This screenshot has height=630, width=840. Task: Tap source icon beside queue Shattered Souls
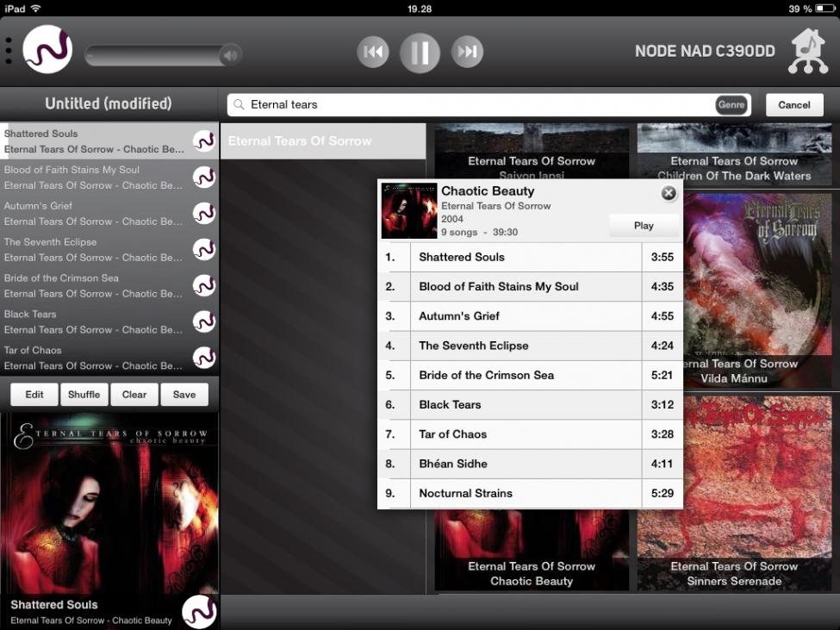click(204, 141)
